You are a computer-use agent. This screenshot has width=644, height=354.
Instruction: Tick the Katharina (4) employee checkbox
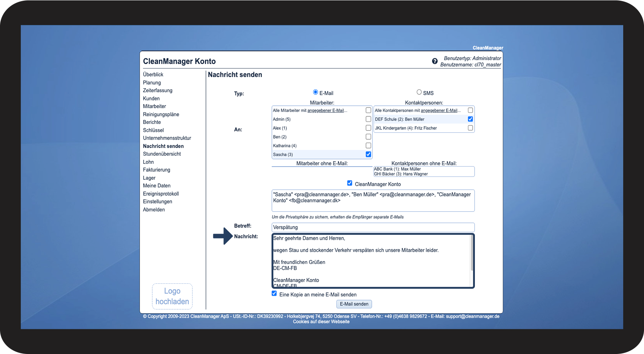368,145
